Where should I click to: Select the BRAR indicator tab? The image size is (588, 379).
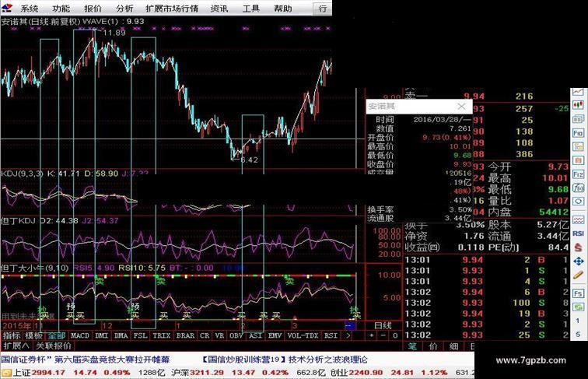[x=185, y=335]
